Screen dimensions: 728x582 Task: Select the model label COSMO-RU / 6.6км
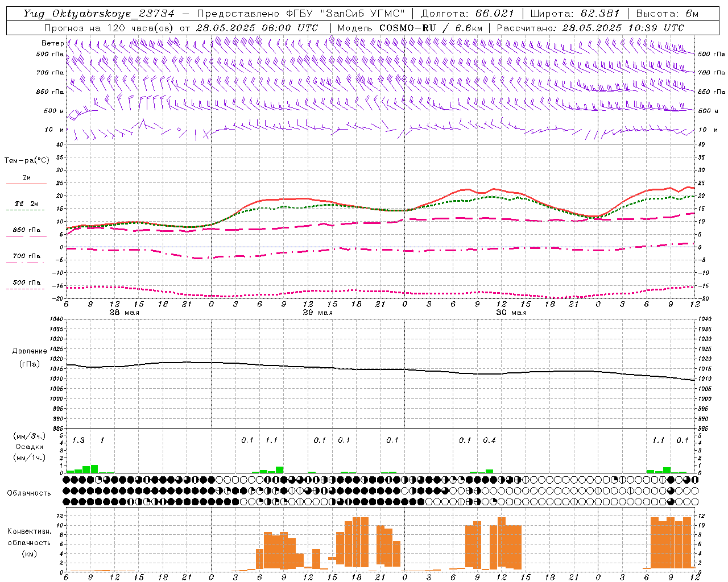click(x=431, y=28)
